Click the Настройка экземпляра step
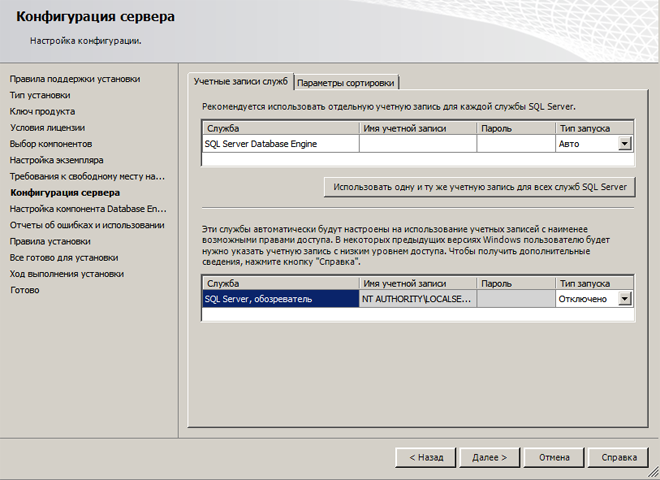The width and height of the screenshot is (660, 480). (x=56, y=160)
